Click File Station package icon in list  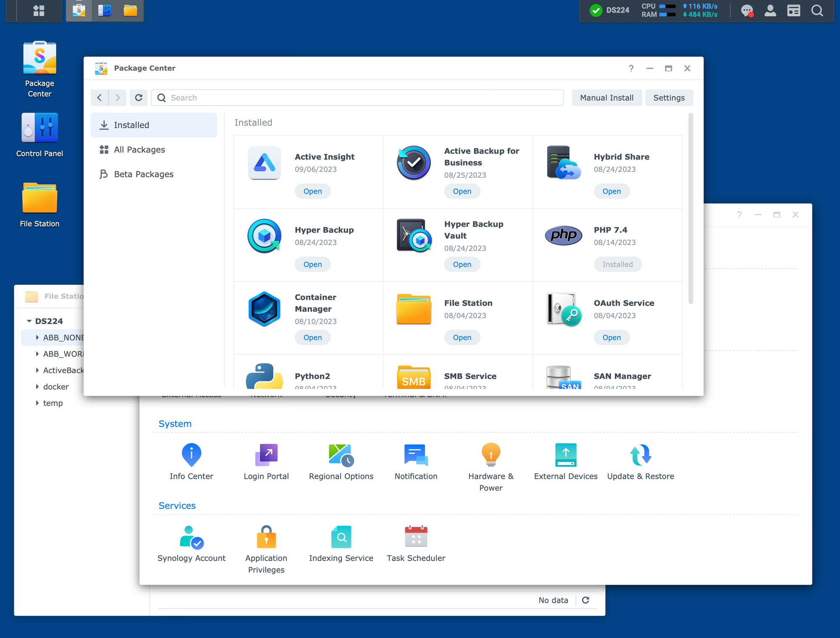tap(414, 309)
